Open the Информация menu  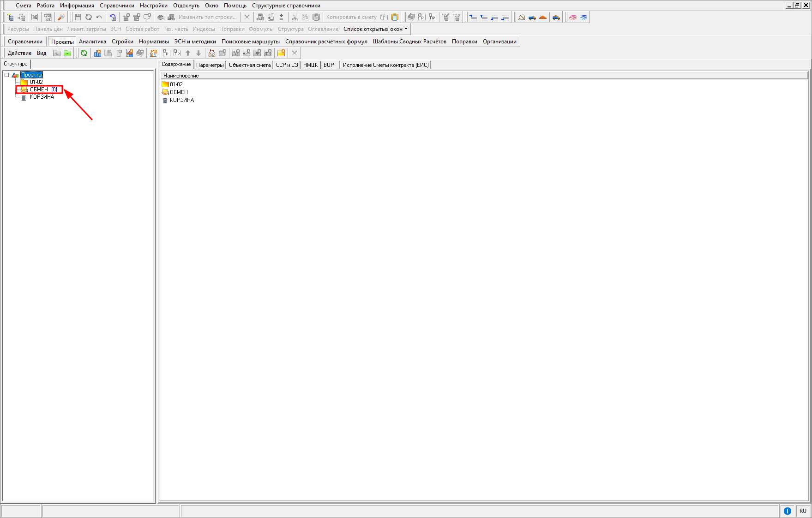(77, 6)
